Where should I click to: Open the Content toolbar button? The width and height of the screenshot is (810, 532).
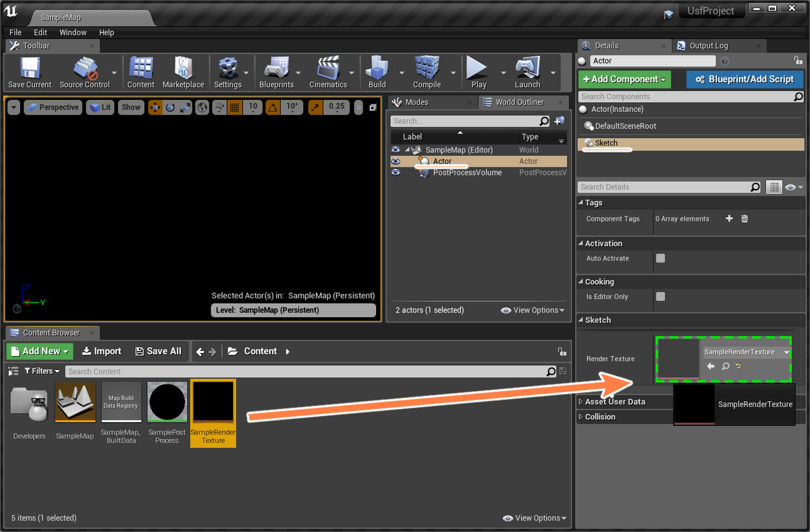(x=140, y=72)
